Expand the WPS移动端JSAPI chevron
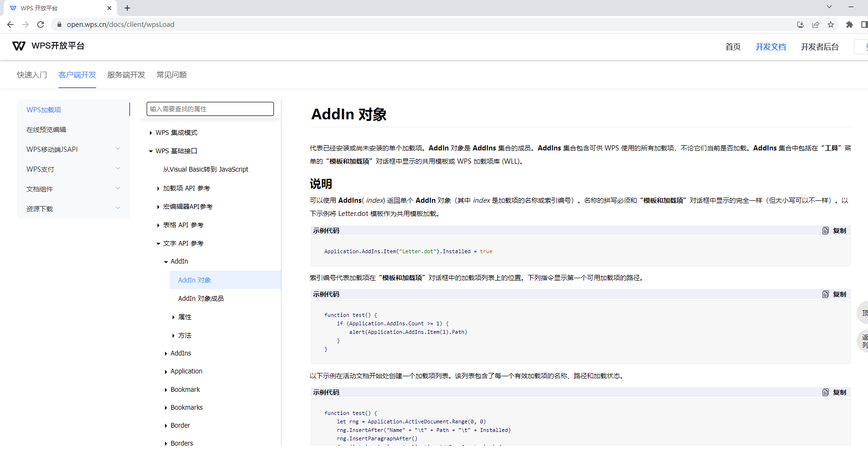The image size is (868, 455). click(x=118, y=149)
